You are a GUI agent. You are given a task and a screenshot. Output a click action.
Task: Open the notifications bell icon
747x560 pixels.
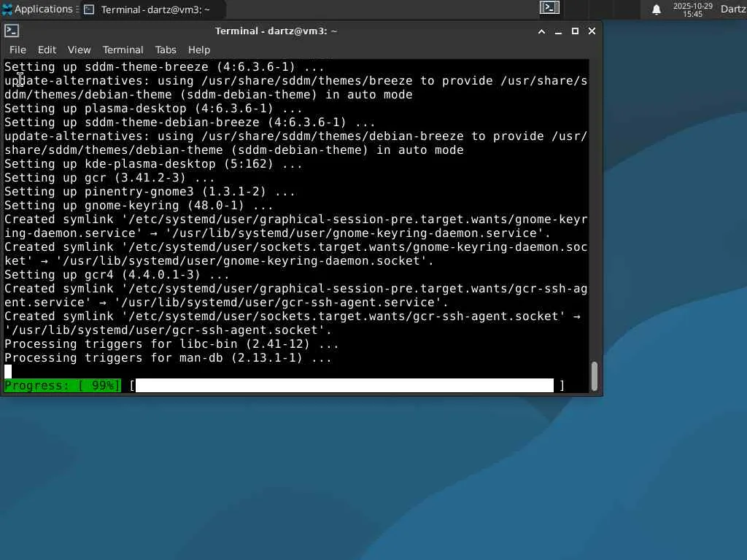(656, 9)
